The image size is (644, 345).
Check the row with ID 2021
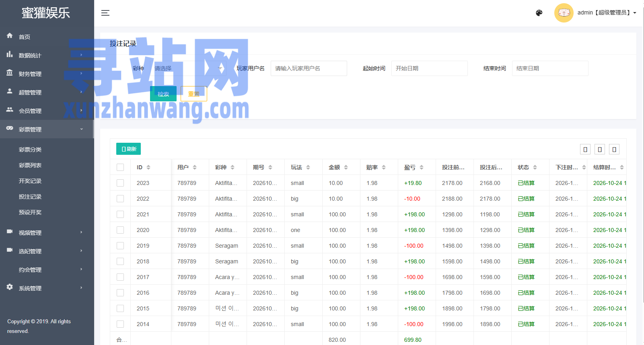(x=120, y=214)
